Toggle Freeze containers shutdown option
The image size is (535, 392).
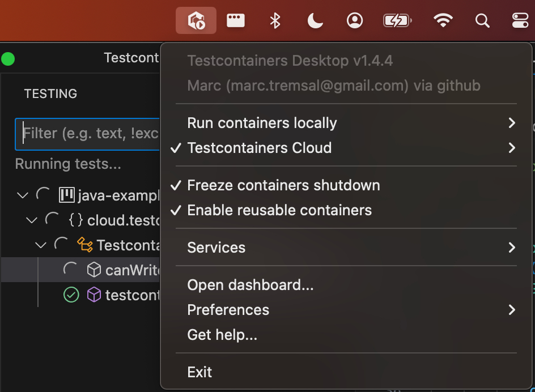pos(346,185)
